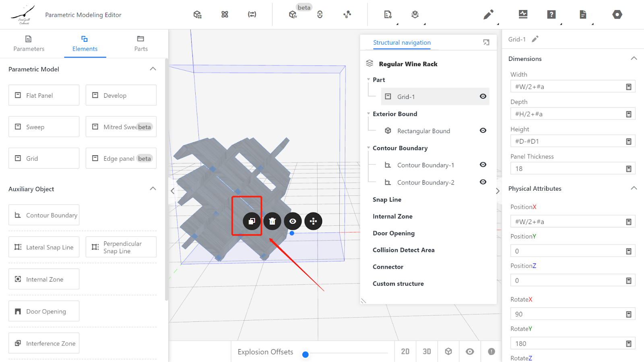Switch to 2D view
The image size is (644, 362).
tap(405, 352)
